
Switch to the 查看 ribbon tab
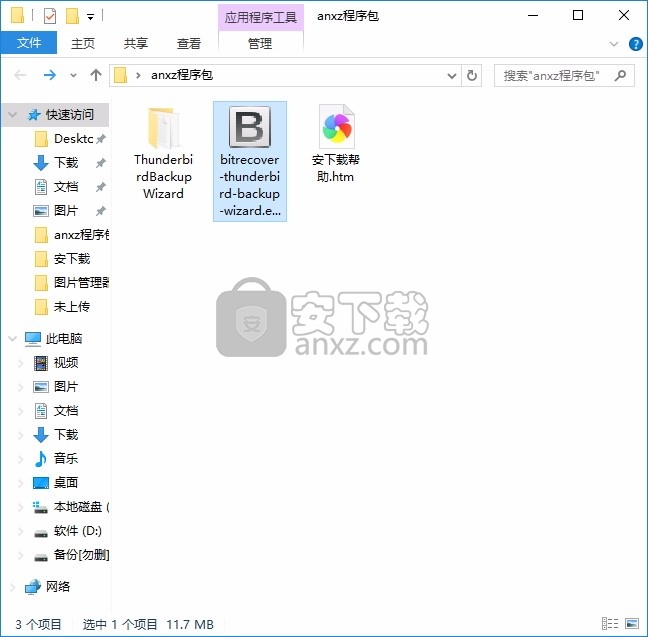click(189, 43)
